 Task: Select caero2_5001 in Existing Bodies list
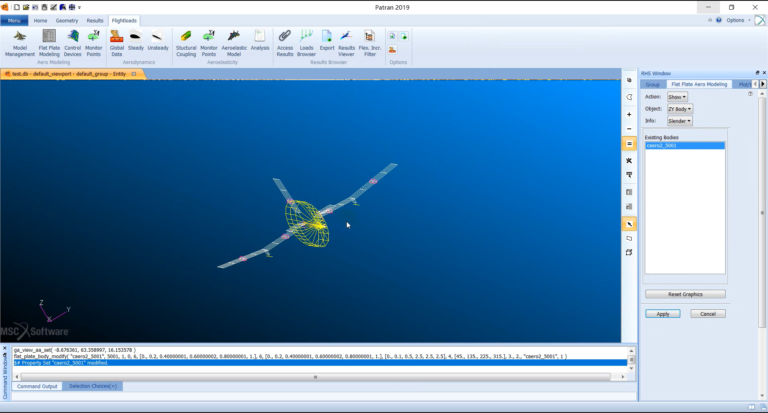(685, 146)
